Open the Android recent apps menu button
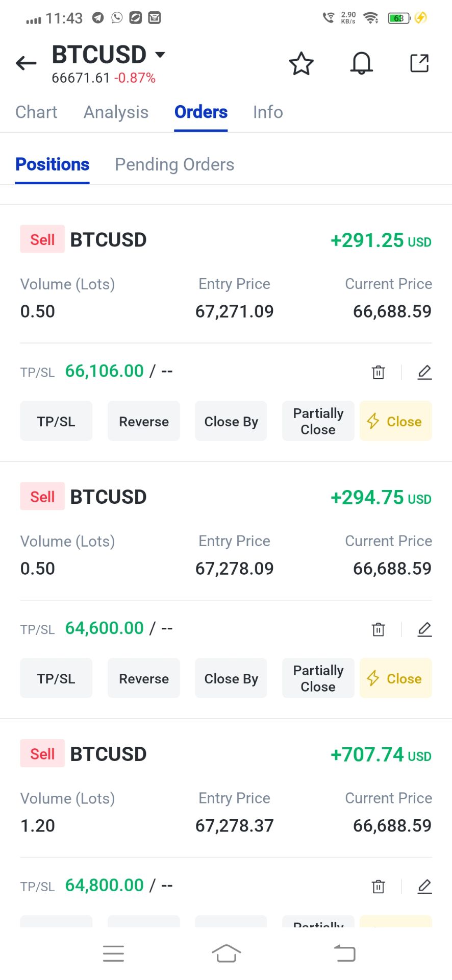 [x=113, y=953]
